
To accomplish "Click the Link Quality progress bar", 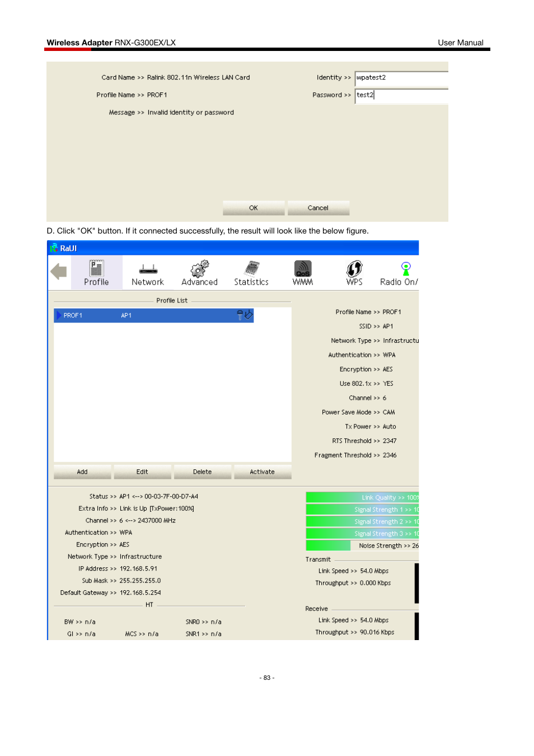I will pos(362,497).
